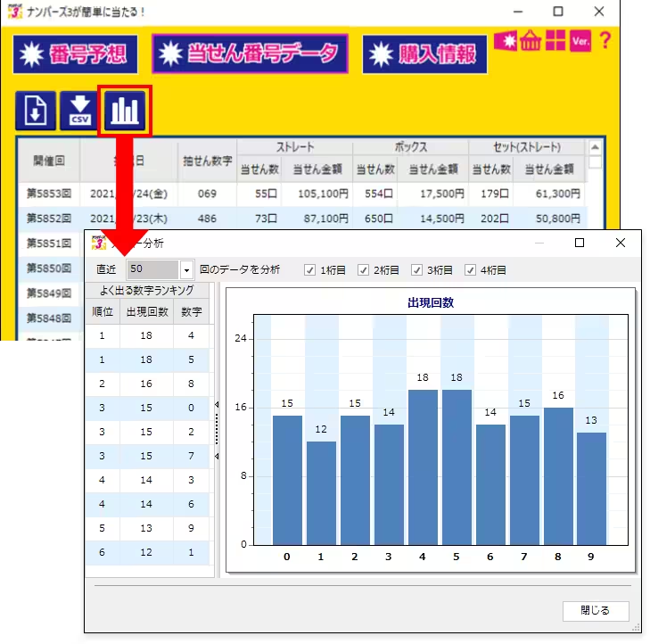Click the chart bar for digit 8

pos(558,476)
